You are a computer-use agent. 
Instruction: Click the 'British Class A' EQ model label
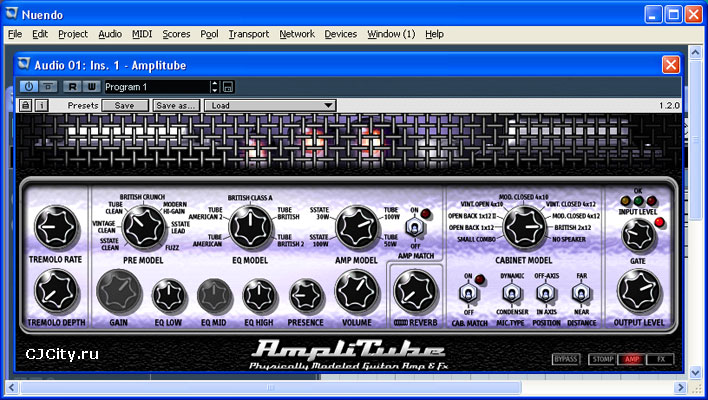pyautogui.click(x=250, y=198)
